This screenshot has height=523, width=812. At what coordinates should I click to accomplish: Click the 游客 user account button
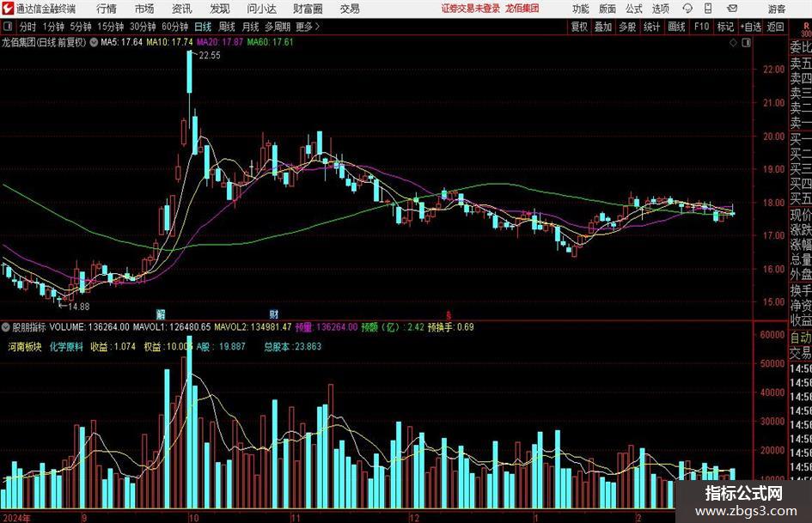[x=776, y=9]
